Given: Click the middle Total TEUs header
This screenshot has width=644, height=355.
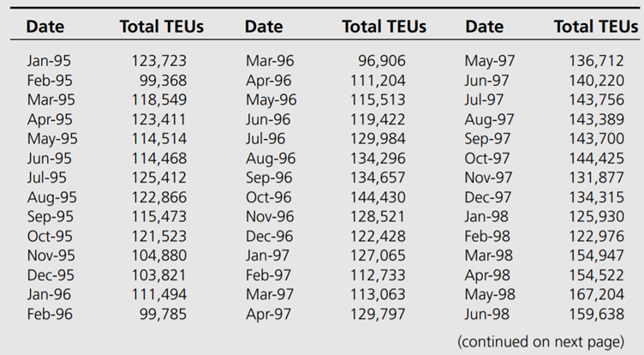Looking at the screenshot, I should pyautogui.click(x=384, y=27).
